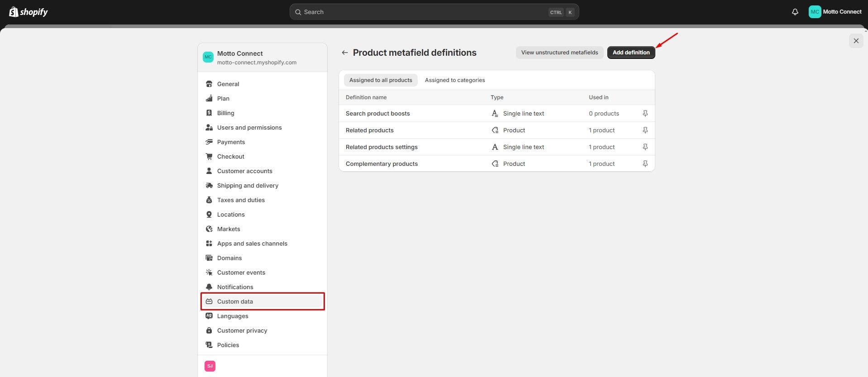The height and width of the screenshot is (377, 868).
Task: Click View unstructured metafields button
Action: click(559, 53)
